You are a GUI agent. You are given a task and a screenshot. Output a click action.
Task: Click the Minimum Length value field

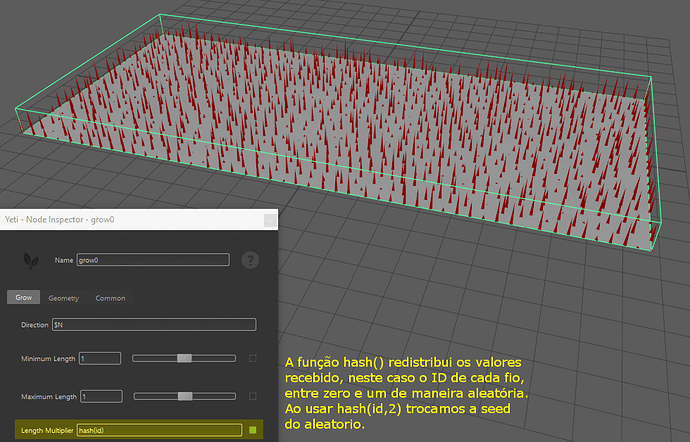(99, 358)
